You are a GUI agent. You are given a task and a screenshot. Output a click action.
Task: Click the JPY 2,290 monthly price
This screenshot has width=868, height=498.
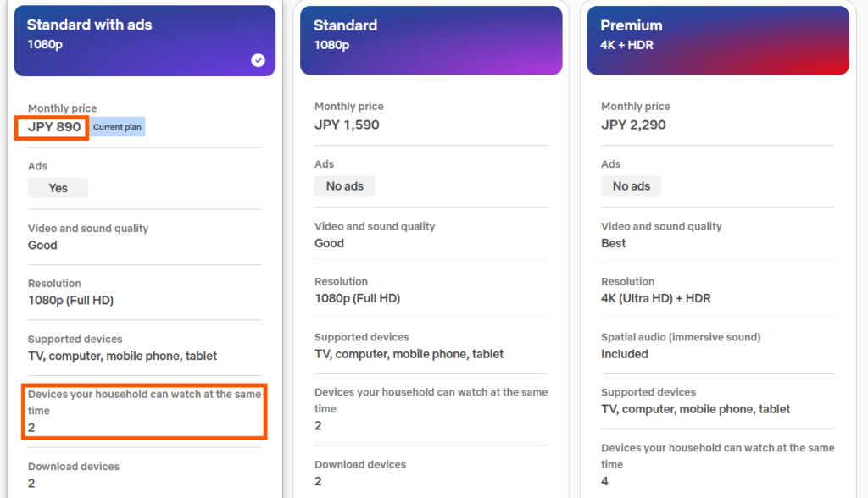click(633, 125)
